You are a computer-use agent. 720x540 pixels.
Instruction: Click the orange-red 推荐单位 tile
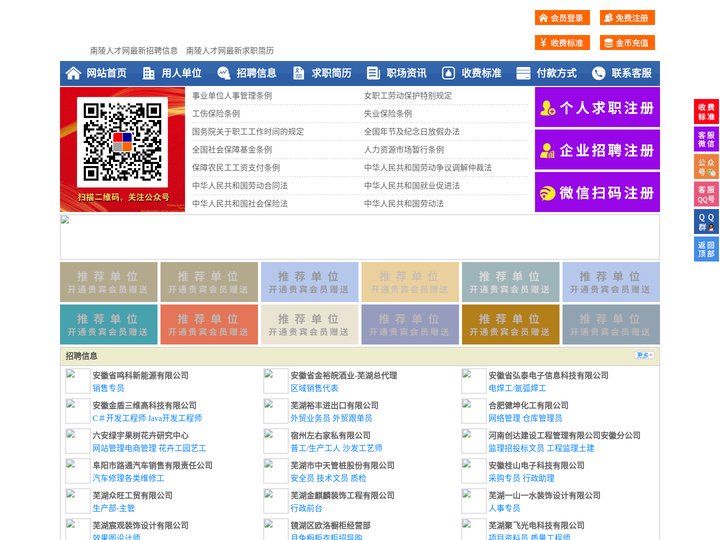[209, 324]
